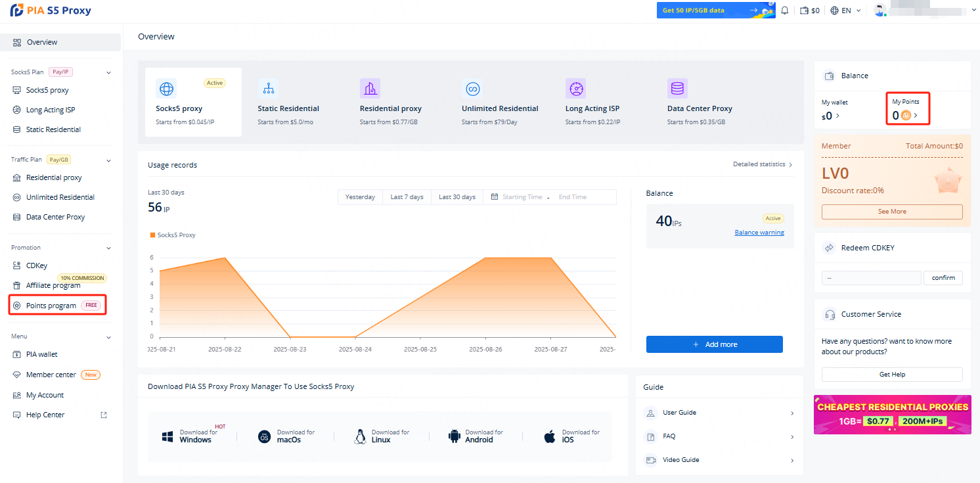The width and height of the screenshot is (980, 483).
Task: Click the macOS download icon
Action: tap(264, 436)
